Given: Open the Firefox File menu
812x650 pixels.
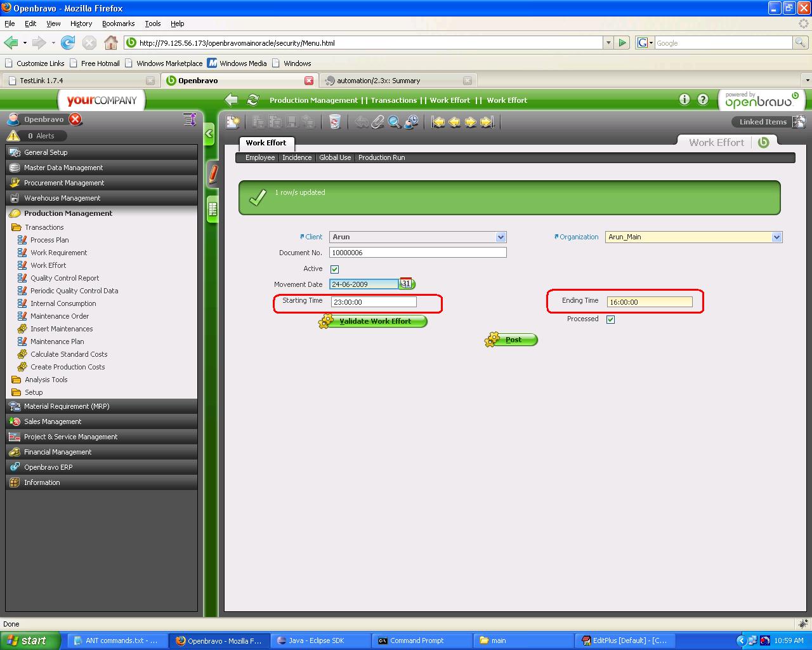Looking at the screenshot, I should click(x=10, y=23).
